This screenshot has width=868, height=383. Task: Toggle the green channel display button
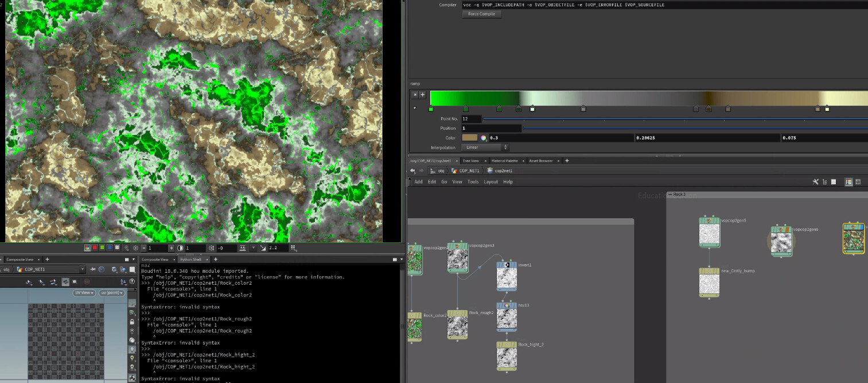click(102, 248)
